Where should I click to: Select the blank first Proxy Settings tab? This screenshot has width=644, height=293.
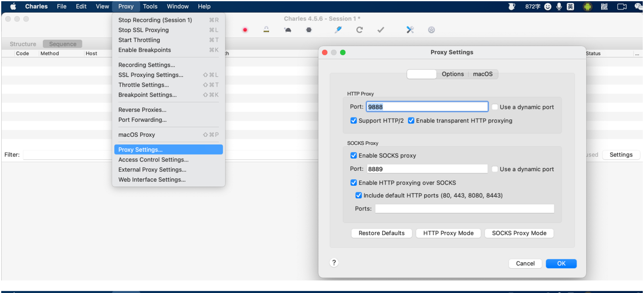[421, 74]
